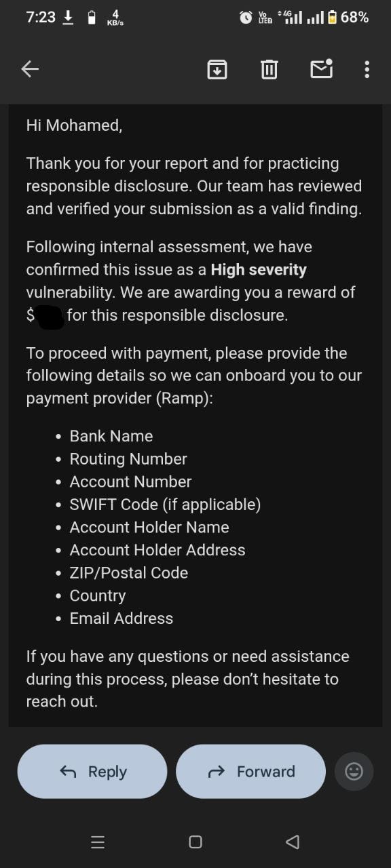Open the three-dot overflow menu
Viewport: 391px width, 868px height.
[367, 69]
